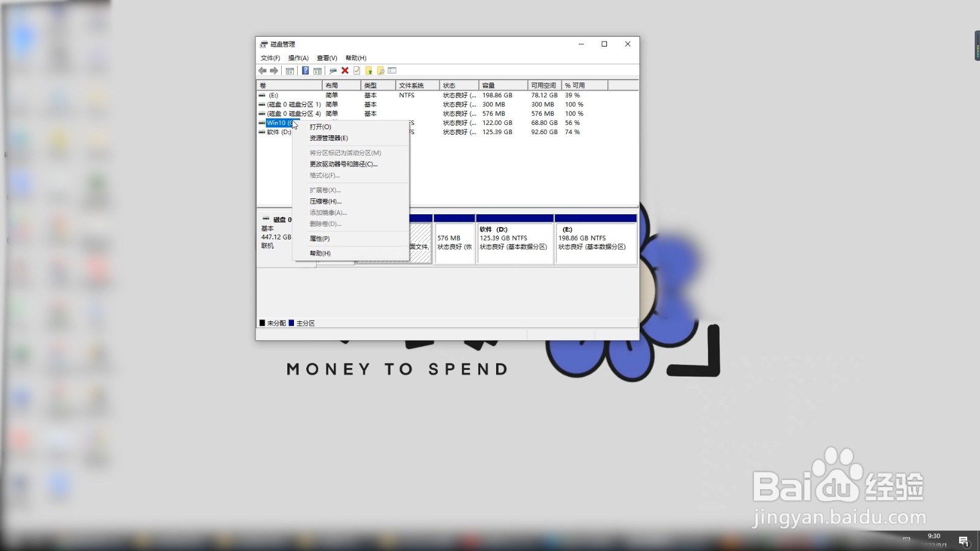Click the Back arrow in the toolbar
Screen dimensions: 980x551
tap(263, 71)
